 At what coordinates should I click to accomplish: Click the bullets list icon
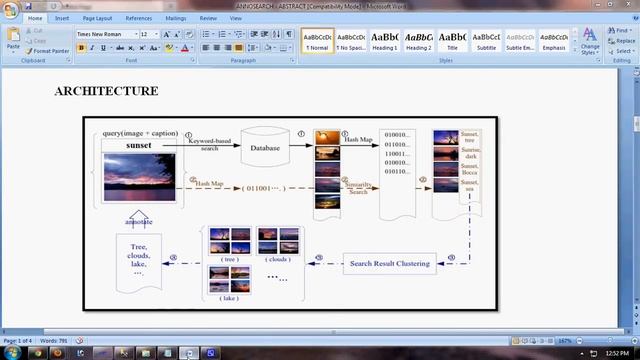[205, 34]
